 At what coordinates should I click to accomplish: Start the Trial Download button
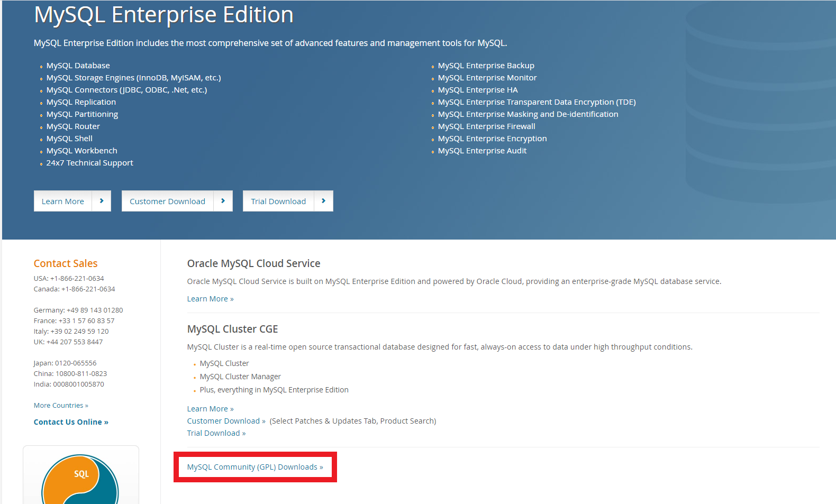(288, 201)
